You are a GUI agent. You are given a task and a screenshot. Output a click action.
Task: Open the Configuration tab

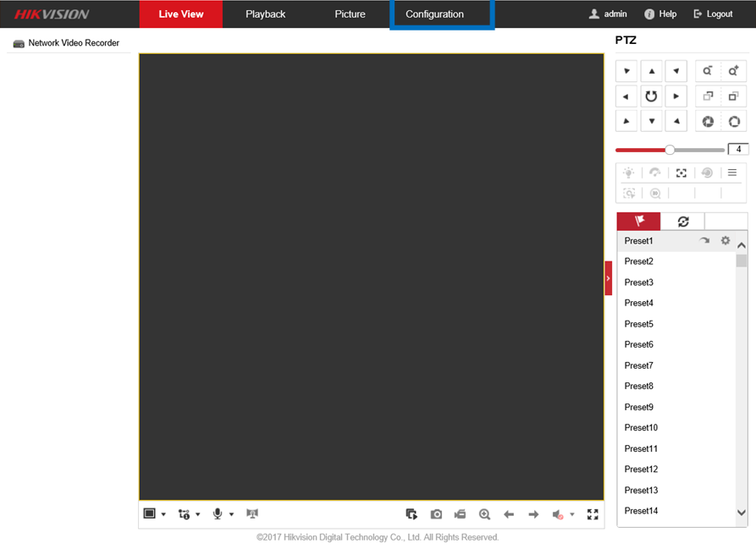(x=434, y=14)
